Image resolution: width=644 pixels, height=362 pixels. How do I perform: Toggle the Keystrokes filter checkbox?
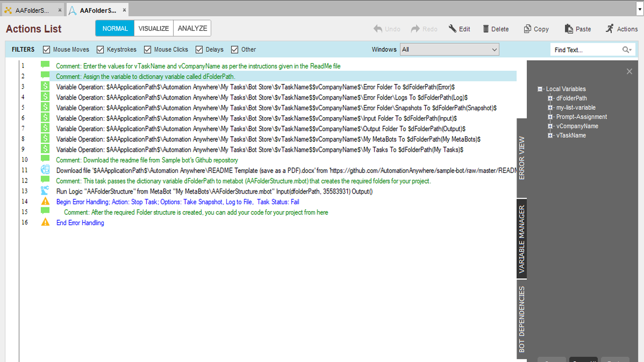coord(100,50)
